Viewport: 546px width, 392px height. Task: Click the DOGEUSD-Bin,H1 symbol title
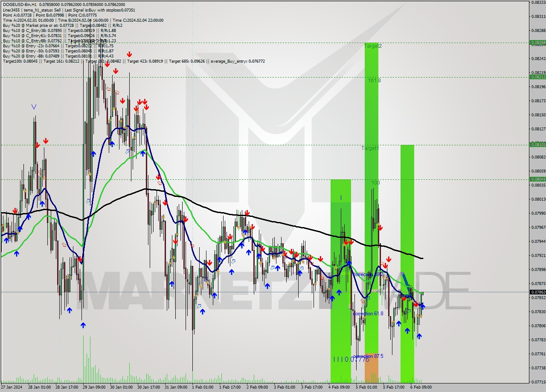(x=20, y=4)
